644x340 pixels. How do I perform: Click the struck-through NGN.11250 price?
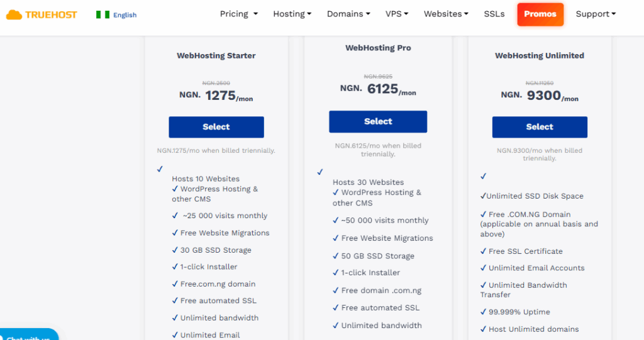540,83
